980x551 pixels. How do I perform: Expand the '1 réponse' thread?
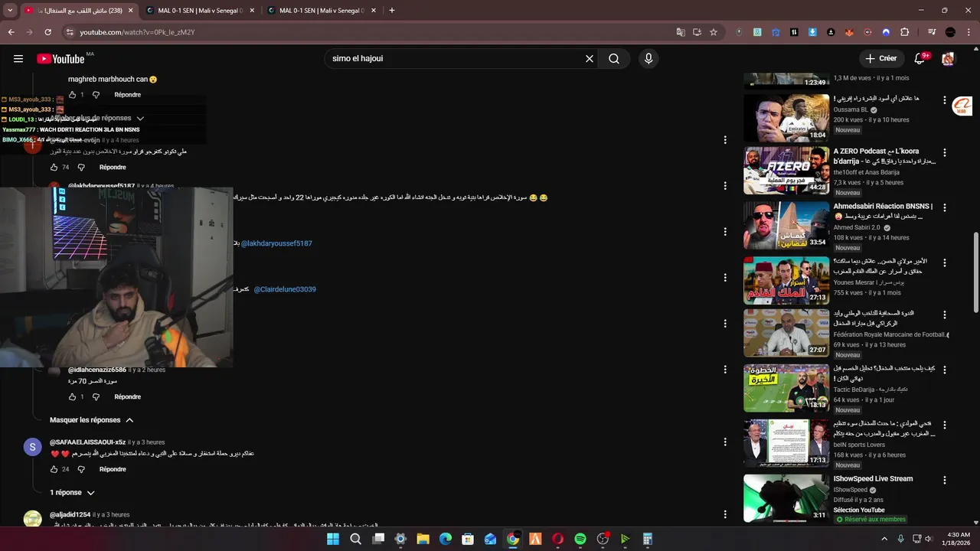(73, 493)
